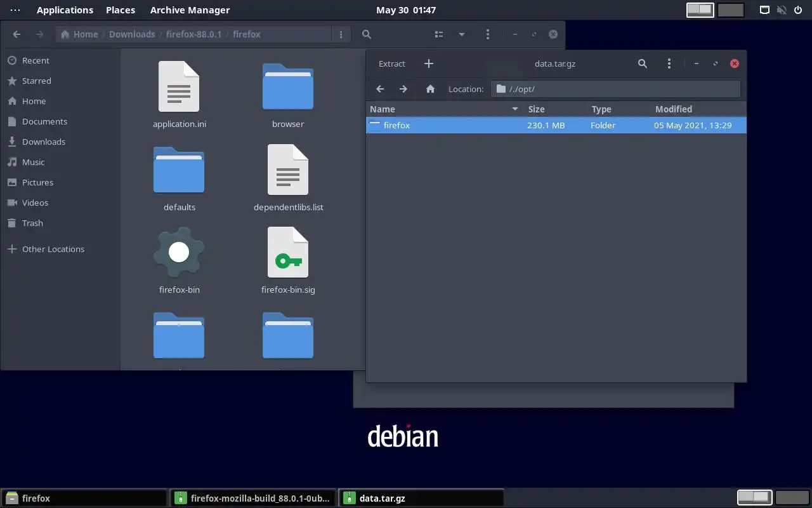
Task: Go to firefox-88.0.1 in path bar
Action: pyautogui.click(x=193, y=34)
